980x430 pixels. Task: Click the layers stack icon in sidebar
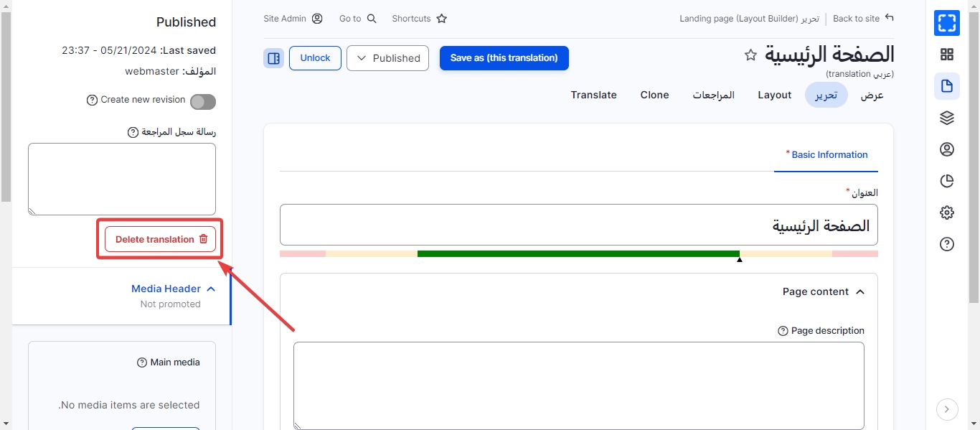[946, 118]
